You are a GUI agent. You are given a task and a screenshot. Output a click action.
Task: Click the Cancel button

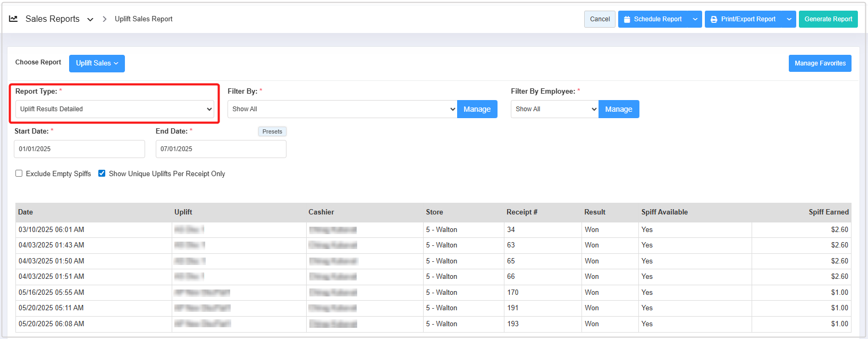coord(600,19)
